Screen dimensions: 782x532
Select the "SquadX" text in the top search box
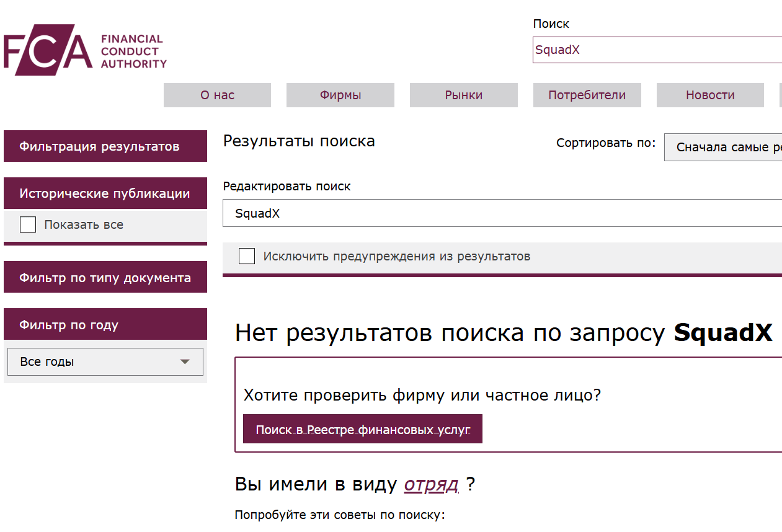point(558,50)
